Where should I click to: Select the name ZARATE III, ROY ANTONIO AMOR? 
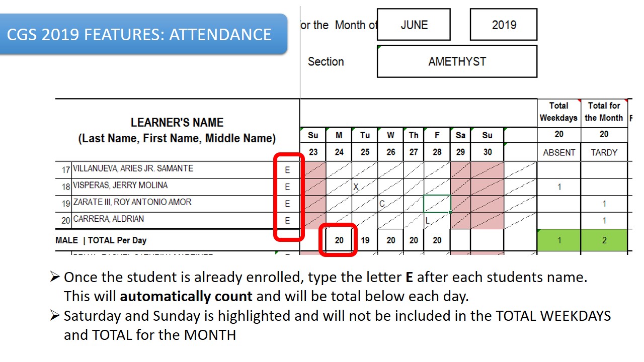pos(132,202)
